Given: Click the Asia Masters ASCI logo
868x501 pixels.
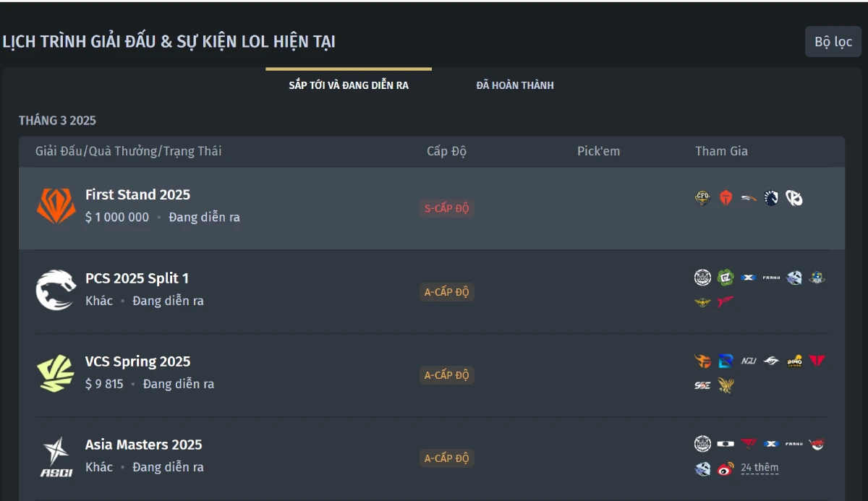Looking at the screenshot, I should tap(56, 457).
